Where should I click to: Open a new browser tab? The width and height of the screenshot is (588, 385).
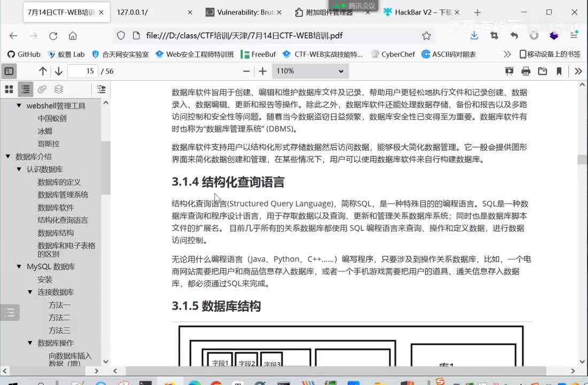[477, 12]
